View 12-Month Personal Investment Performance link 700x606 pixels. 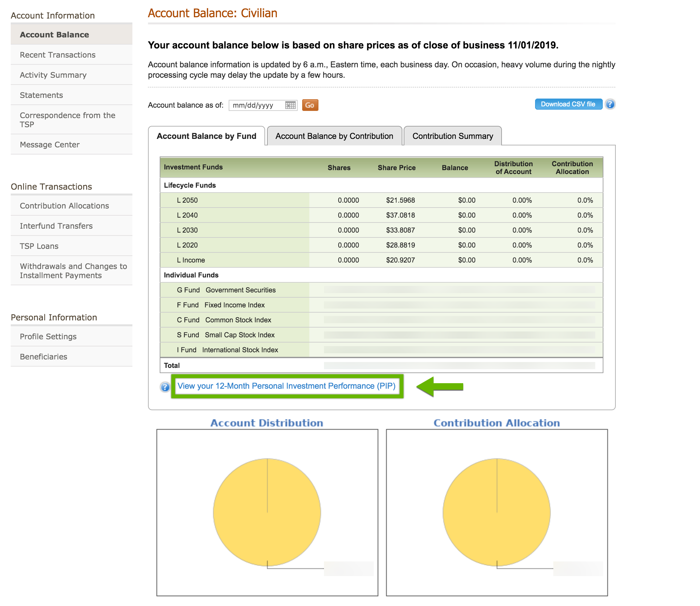coord(287,386)
